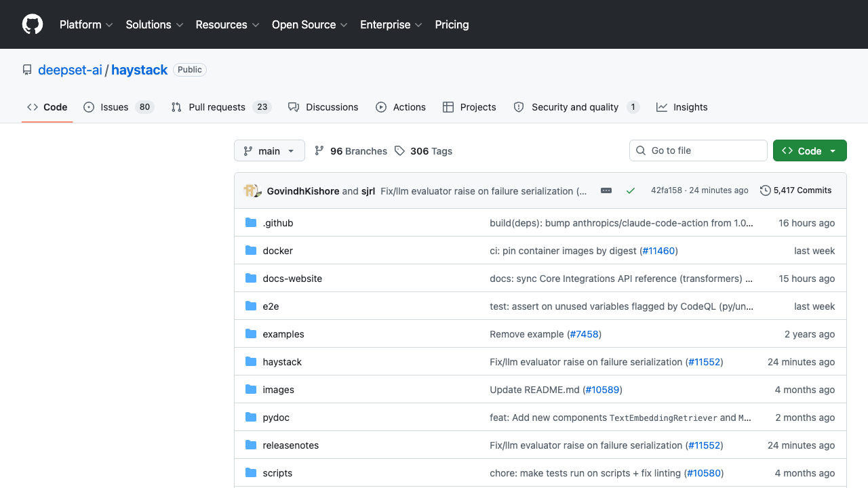Switch to the Issues tab
Image resolution: width=868 pixels, height=488 pixels.
119,107
